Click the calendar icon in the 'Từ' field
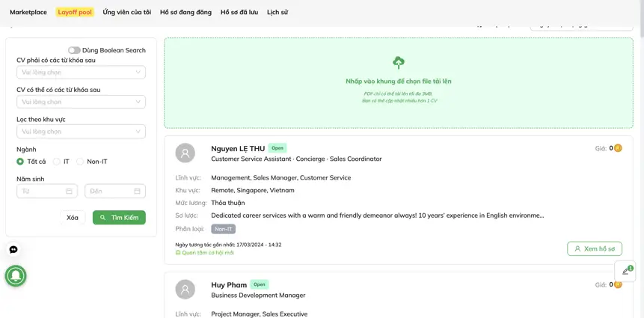The width and height of the screenshot is (644, 318). [69, 192]
